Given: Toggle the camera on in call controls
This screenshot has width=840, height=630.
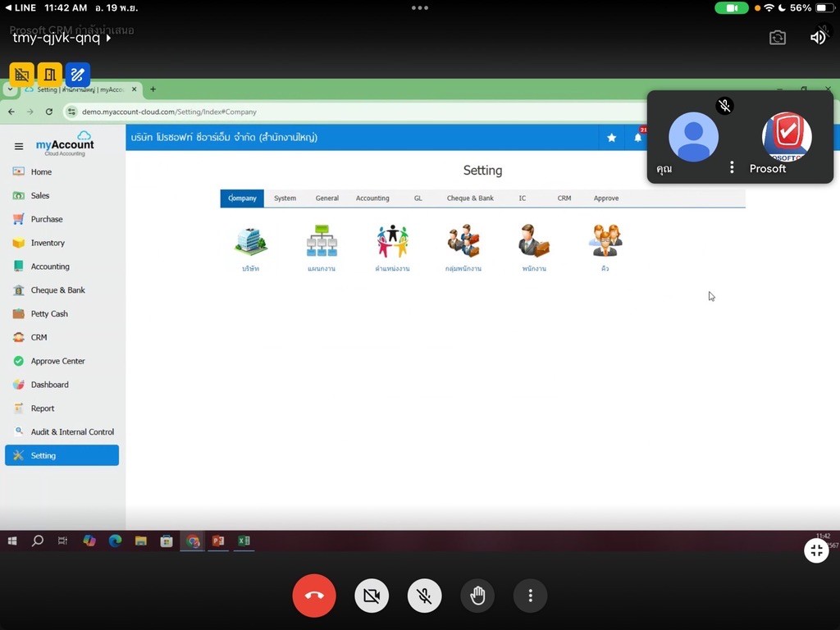Looking at the screenshot, I should (372, 596).
